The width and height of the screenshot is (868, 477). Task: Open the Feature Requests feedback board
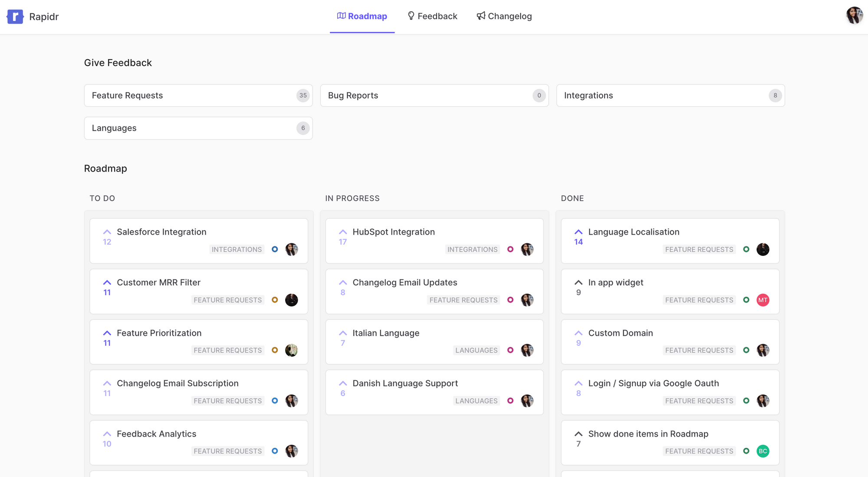tap(198, 96)
